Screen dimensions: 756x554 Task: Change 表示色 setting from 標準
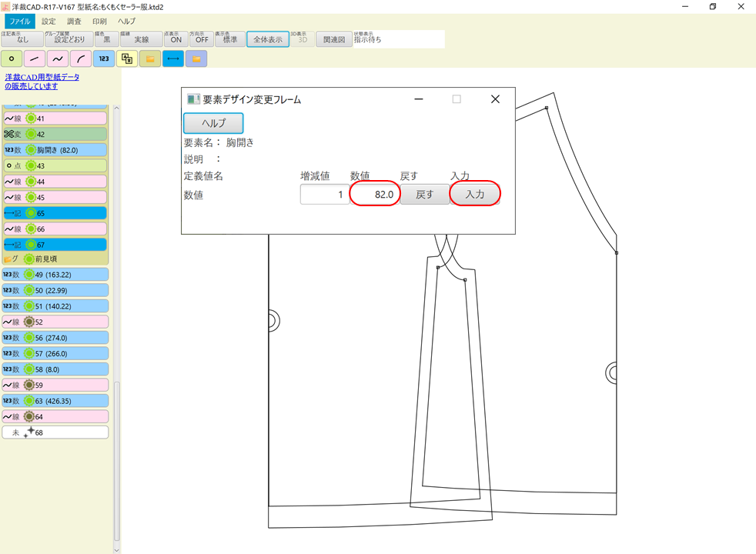pos(229,39)
